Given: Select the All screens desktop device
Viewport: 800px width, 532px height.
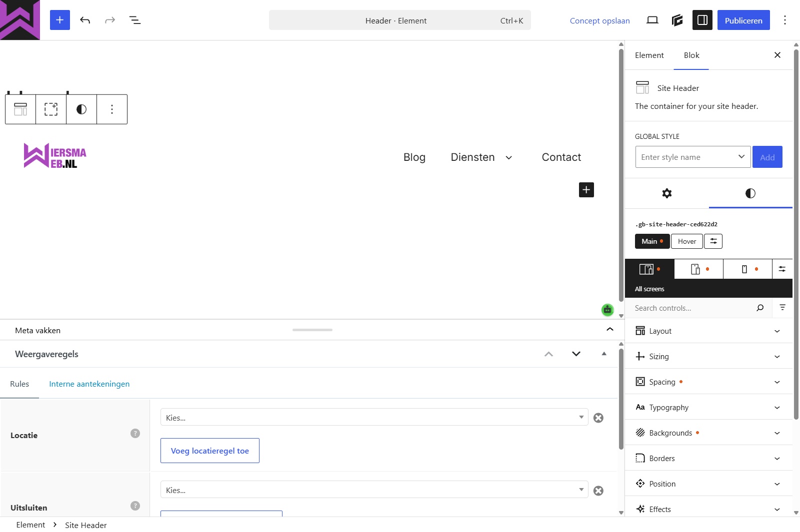Looking at the screenshot, I should click(649, 269).
